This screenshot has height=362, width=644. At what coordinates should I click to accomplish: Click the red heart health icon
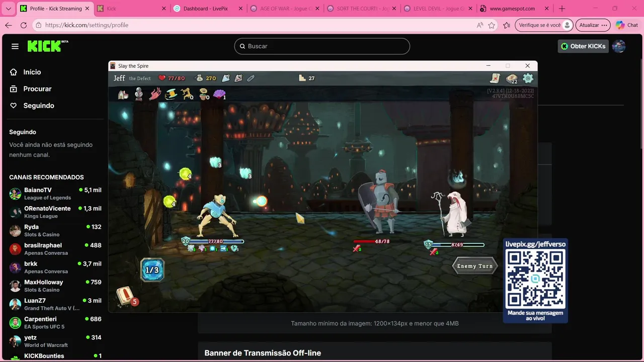click(x=162, y=78)
